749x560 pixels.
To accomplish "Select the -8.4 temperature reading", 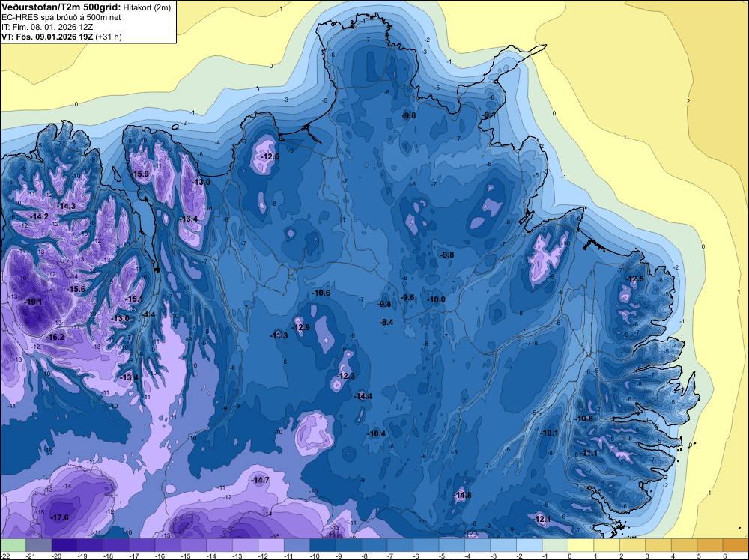I will pos(386,322).
